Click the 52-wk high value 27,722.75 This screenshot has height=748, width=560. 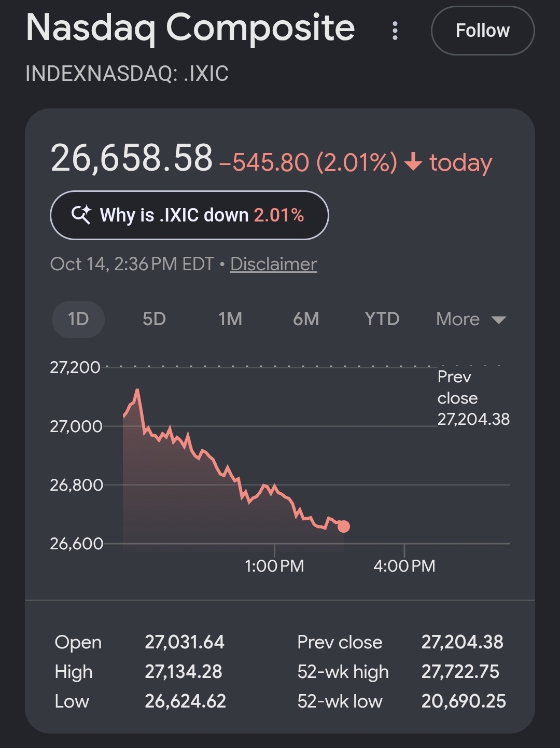tap(460, 672)
